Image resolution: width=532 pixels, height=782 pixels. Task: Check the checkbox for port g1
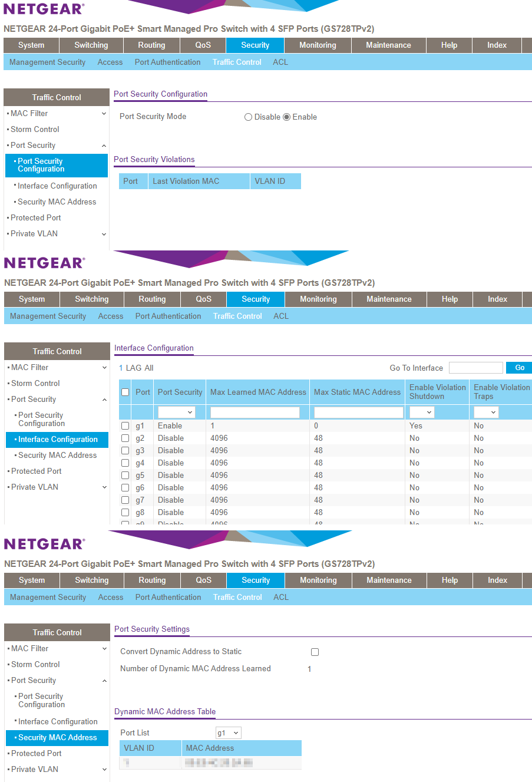click(x=125, y=425)
